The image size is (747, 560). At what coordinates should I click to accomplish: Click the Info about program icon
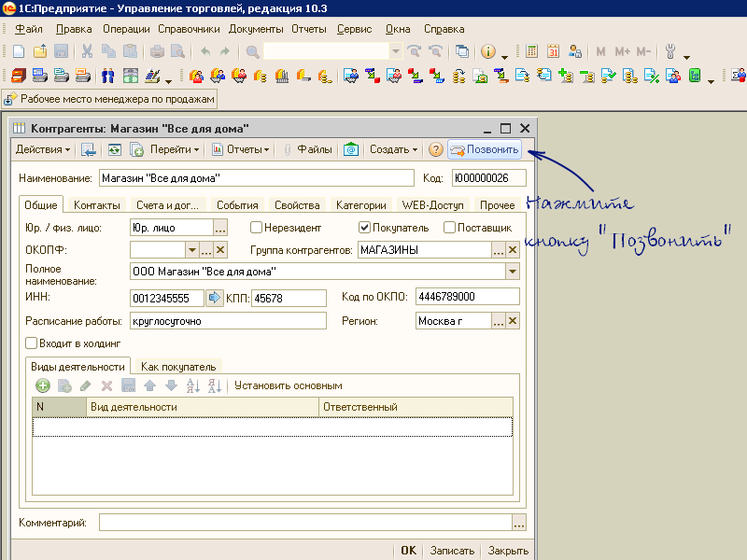click(488, 51)
